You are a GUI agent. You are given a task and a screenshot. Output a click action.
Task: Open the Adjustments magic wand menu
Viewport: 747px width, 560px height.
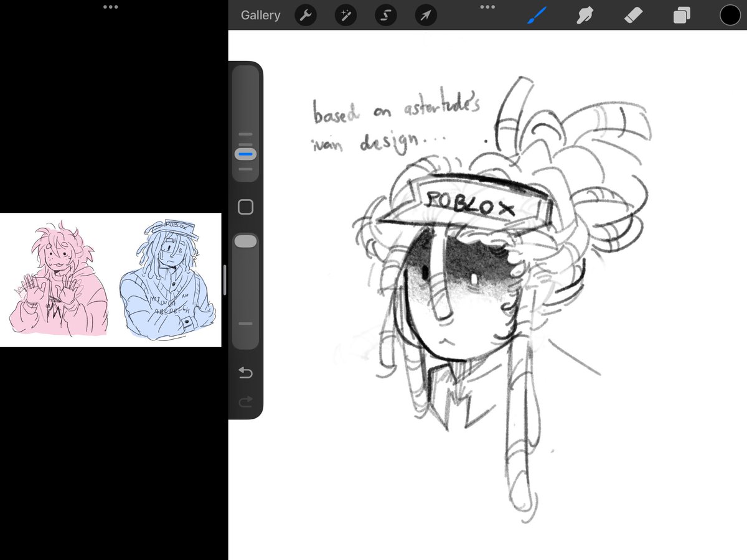pyautogui.click(x=345, y=15)
